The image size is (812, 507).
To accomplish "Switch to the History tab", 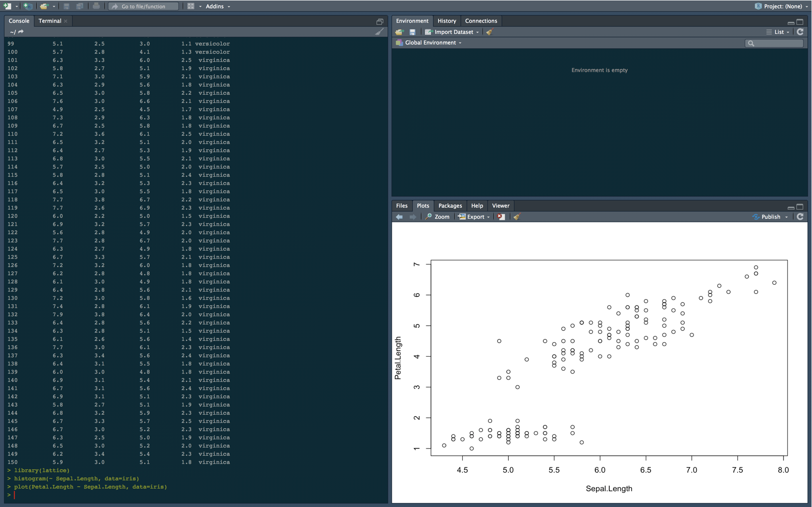I will (x=447, y=21).
